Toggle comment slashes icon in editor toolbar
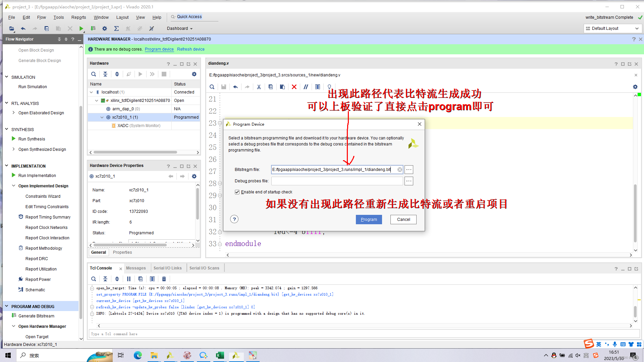644x362 pixels. click(x=306, y=87)
